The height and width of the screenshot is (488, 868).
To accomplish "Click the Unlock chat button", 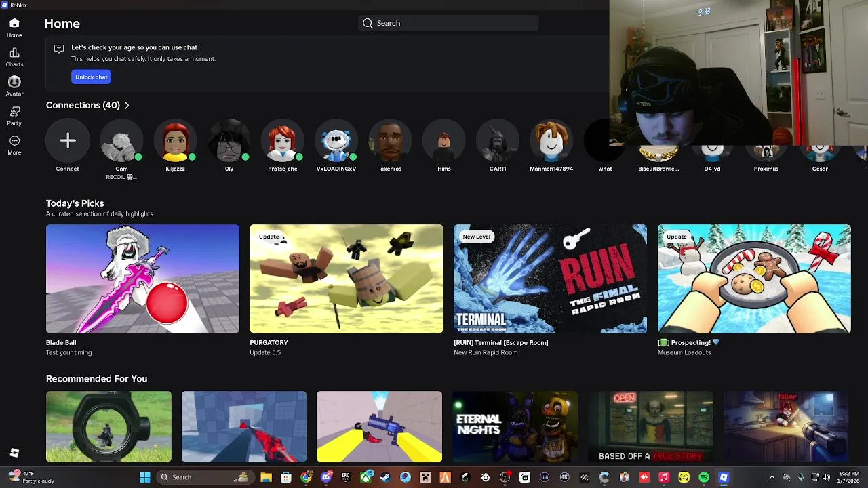I will pos(92,77).
